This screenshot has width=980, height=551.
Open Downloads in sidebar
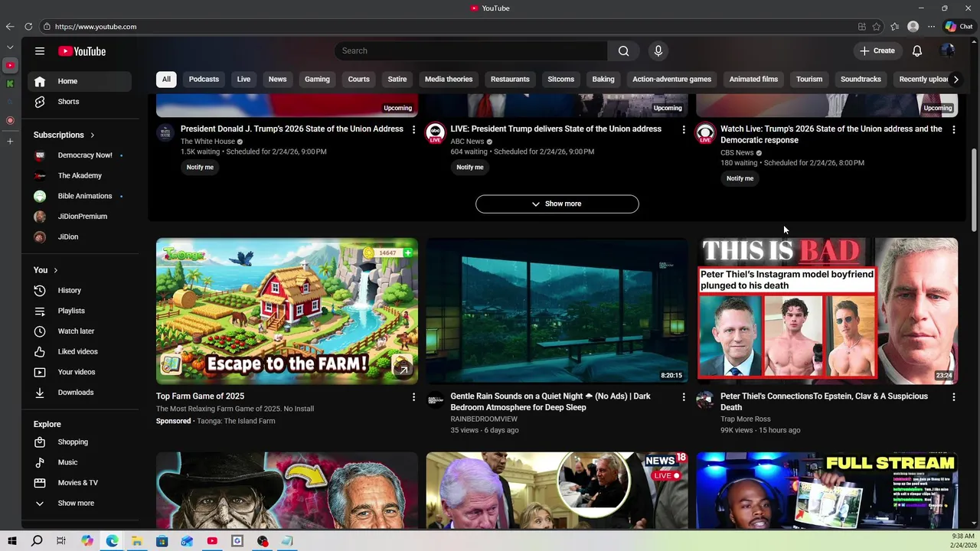coord(80,393)
